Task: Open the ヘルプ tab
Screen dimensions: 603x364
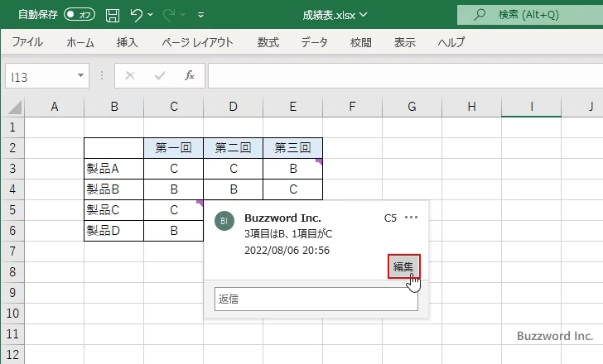Action: coord(451,42)
